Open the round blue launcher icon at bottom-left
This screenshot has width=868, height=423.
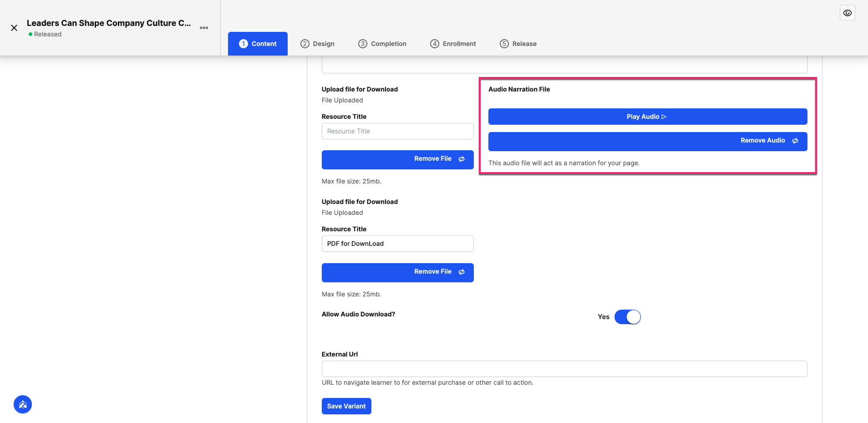[23, 404]
